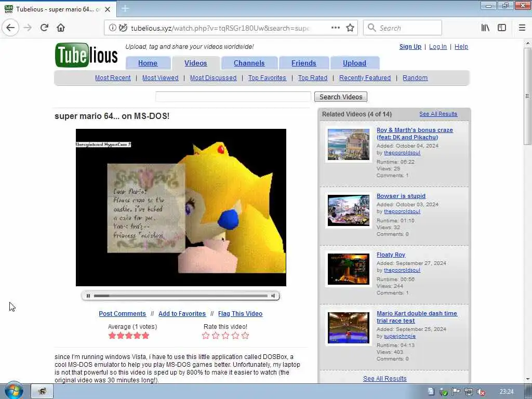Click the tracking protection shield icon
532x399 pixels.
tap(123, 28)
